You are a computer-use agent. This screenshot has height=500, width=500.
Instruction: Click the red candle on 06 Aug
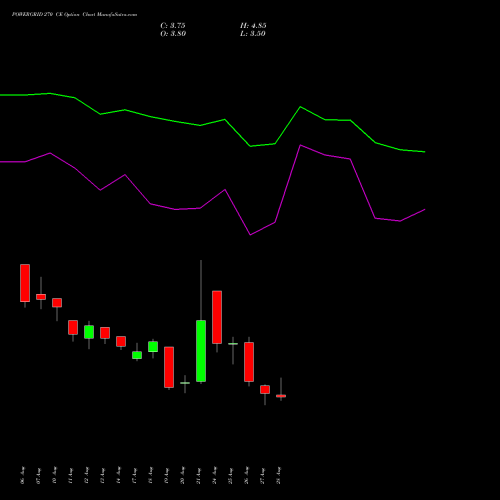click(25, 283)
